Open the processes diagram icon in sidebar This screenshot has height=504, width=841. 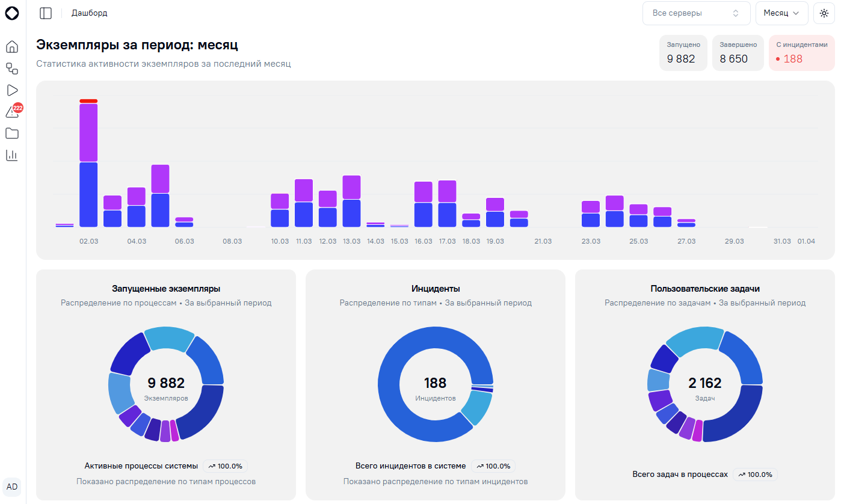(x=12, y=69)
